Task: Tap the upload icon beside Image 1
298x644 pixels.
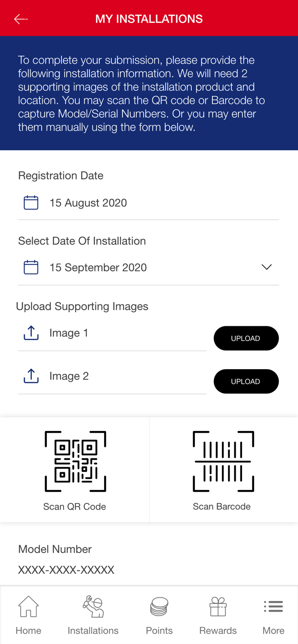Action: coord(31,333)
